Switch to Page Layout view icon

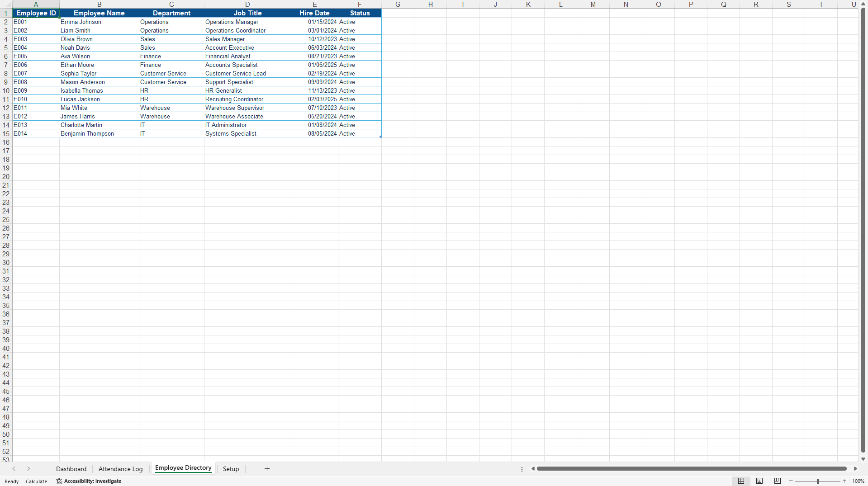pos(759,481)
